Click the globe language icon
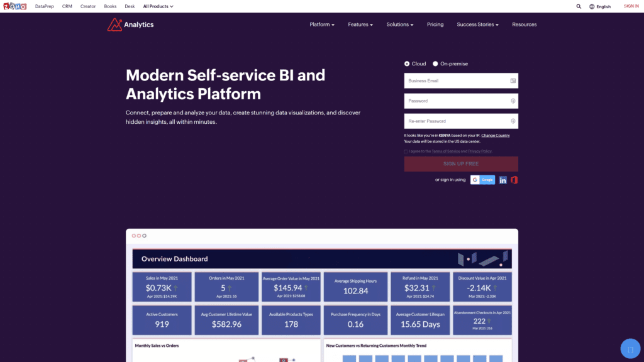The image size is (644, 362). [x=592, y=6]
